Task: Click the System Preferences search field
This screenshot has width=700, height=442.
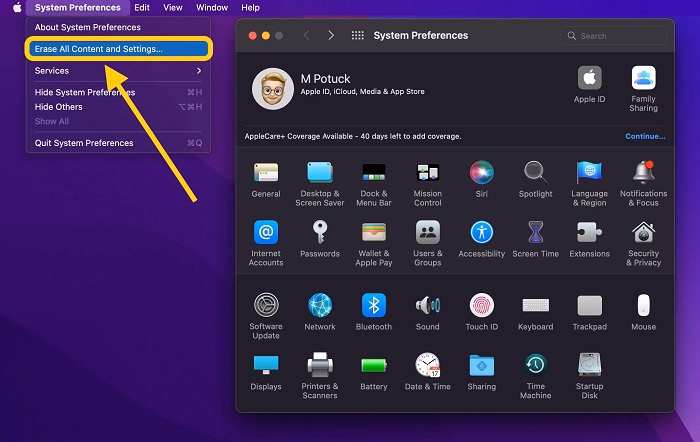Action: (x=613, y=36)
